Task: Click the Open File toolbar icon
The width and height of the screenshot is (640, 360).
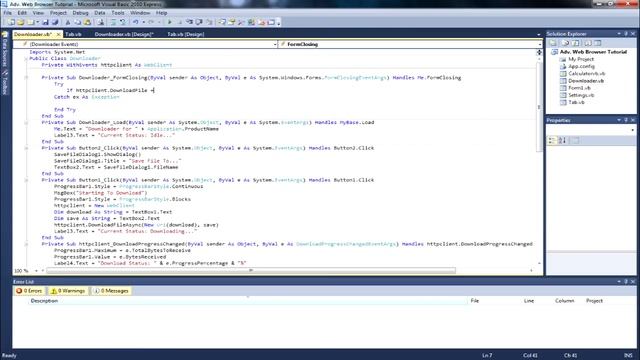Action: 20,22
